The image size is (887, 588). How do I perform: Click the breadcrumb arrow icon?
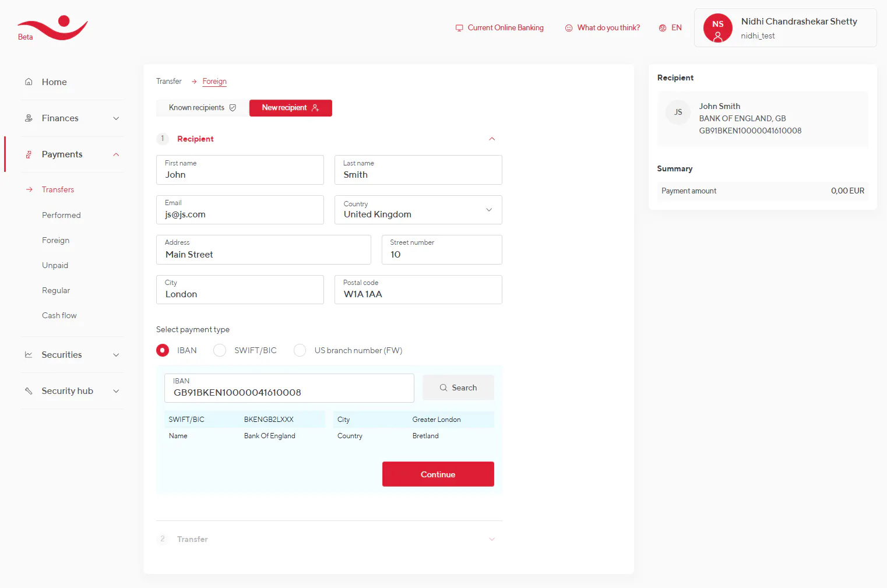point(194,82)
